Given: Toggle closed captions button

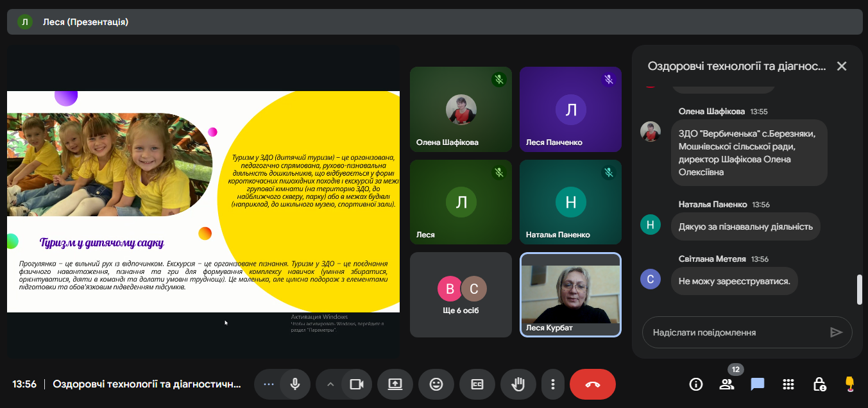Looking at the screenshot, I should point(477,384).
